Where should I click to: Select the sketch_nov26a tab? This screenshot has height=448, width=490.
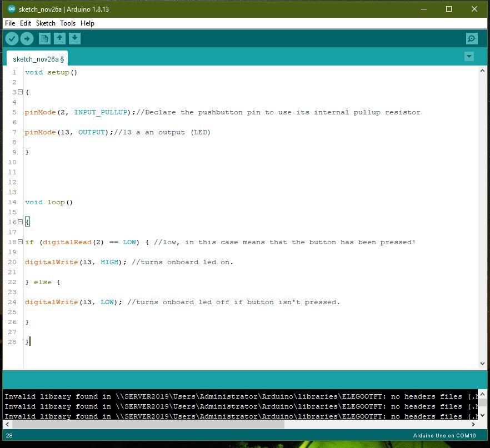tap(37, 59)
